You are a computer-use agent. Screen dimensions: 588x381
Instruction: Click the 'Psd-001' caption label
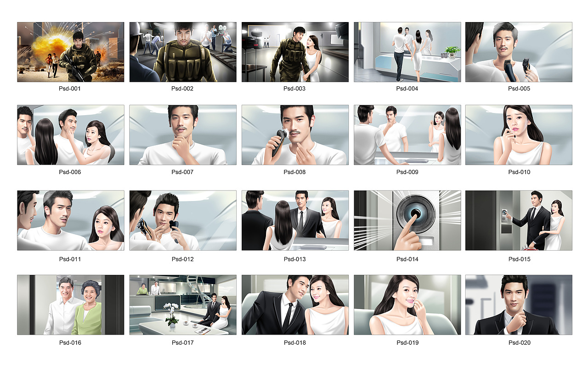(70, 89)
